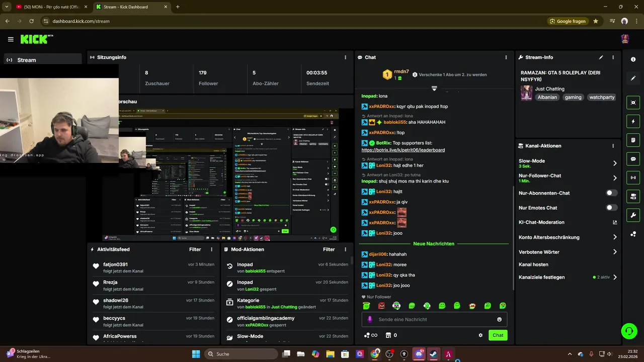The width and height of the screenshot is (644, 362).
Task: Open chat settings gear icon
Action: (480, 335)
